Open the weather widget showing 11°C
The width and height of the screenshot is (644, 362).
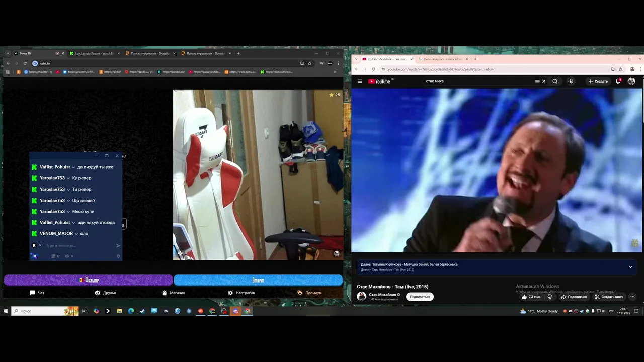(x=539, y=311)
